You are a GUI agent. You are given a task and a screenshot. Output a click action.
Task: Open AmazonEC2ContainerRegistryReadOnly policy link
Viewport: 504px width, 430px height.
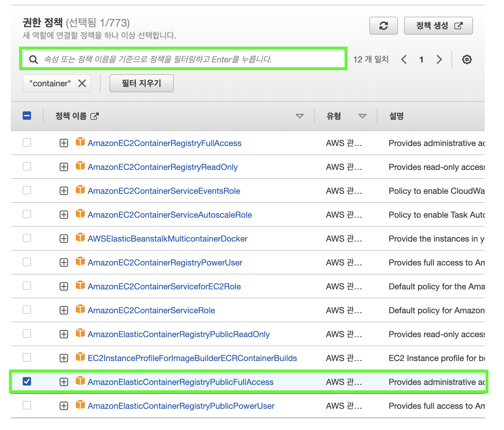[x=163, y=167]
